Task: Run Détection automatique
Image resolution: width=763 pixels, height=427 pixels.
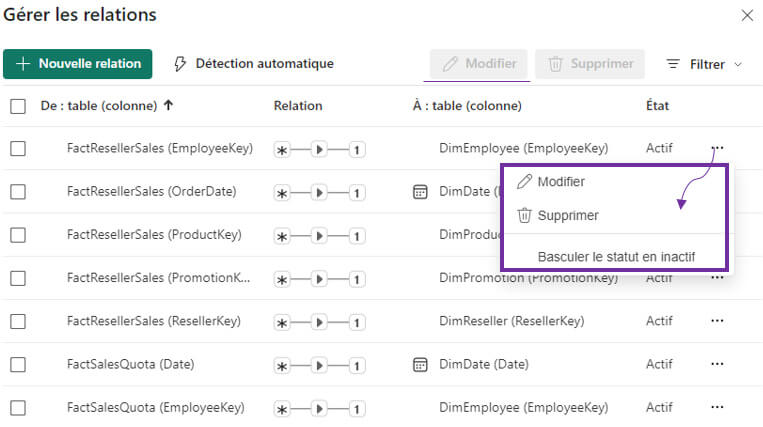Action: [254, 64]
